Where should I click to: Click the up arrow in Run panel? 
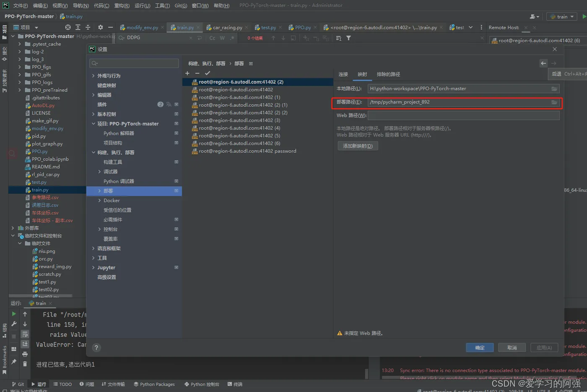click(25, 314)
